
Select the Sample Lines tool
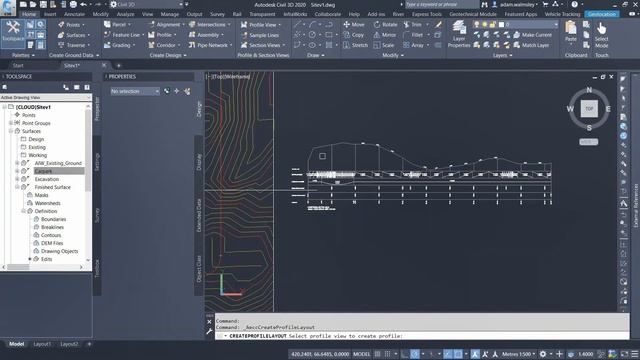click(x=260, y=35)
